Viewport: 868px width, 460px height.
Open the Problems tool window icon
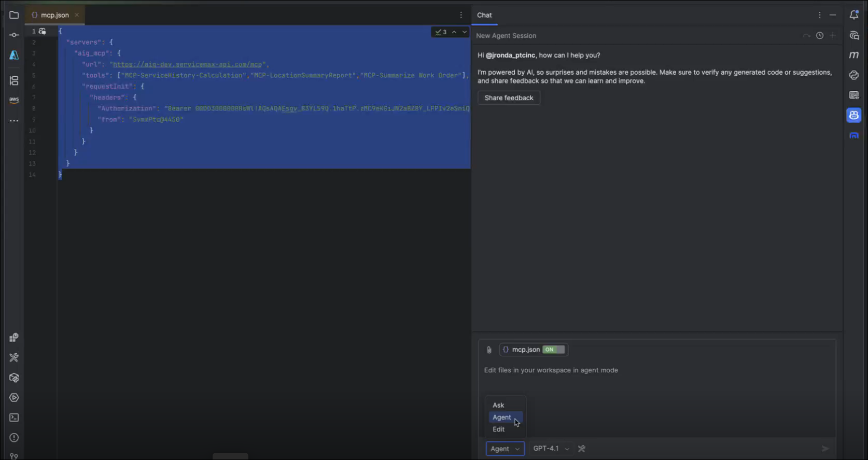(x=14, y=438)
